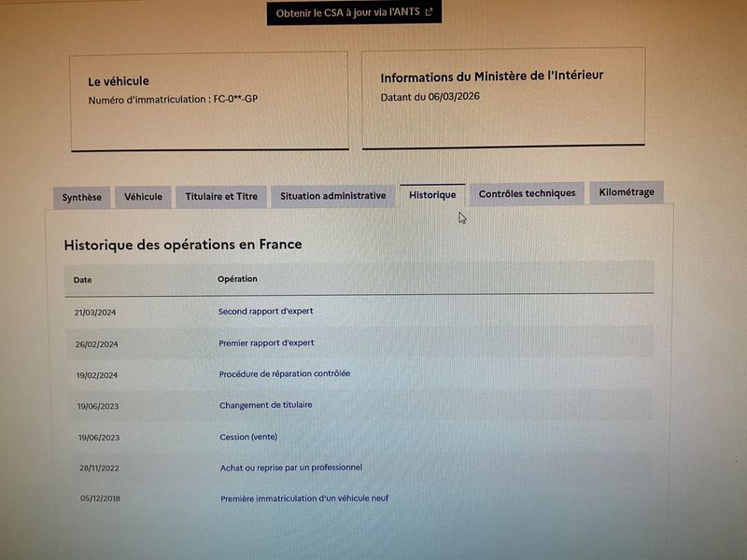Viewport: 747px width, 560px height.
Task: Click the 'Date' column header
Action: [82, 280]
